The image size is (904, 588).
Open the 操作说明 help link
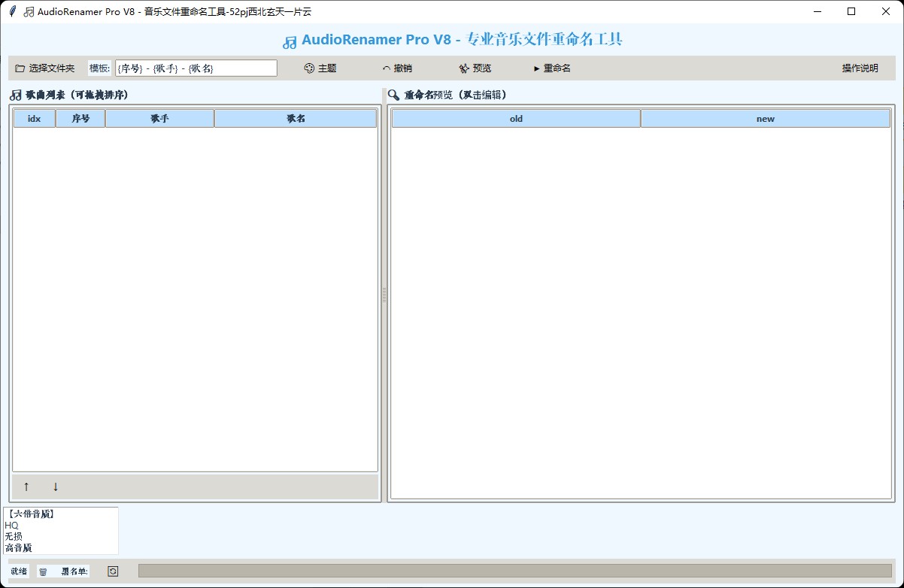pos(858,68)
